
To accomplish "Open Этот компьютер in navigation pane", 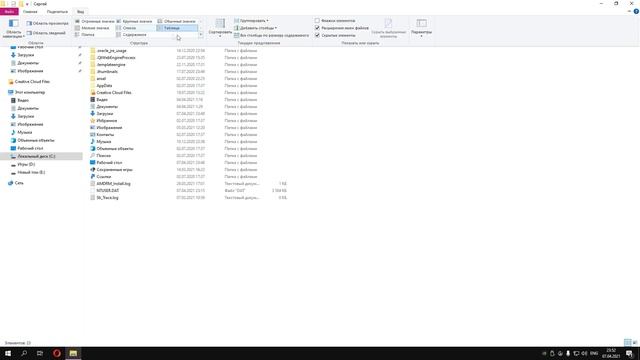I will point(27,92).
